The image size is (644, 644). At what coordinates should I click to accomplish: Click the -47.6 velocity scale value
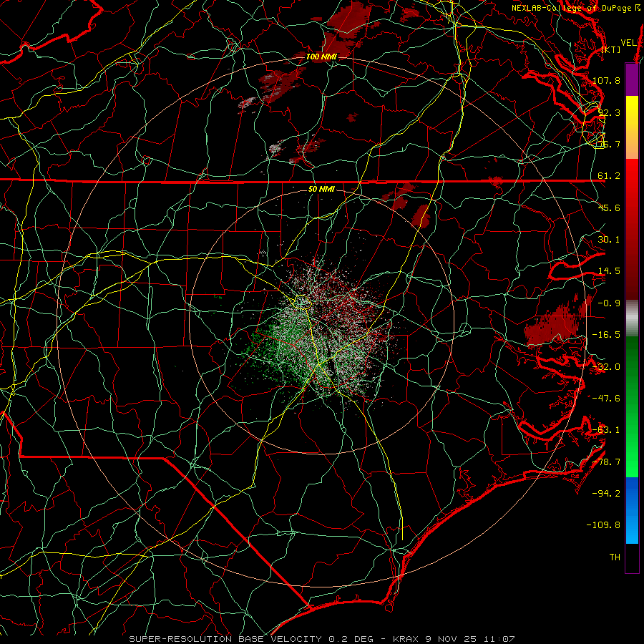[x=606, y=399]
